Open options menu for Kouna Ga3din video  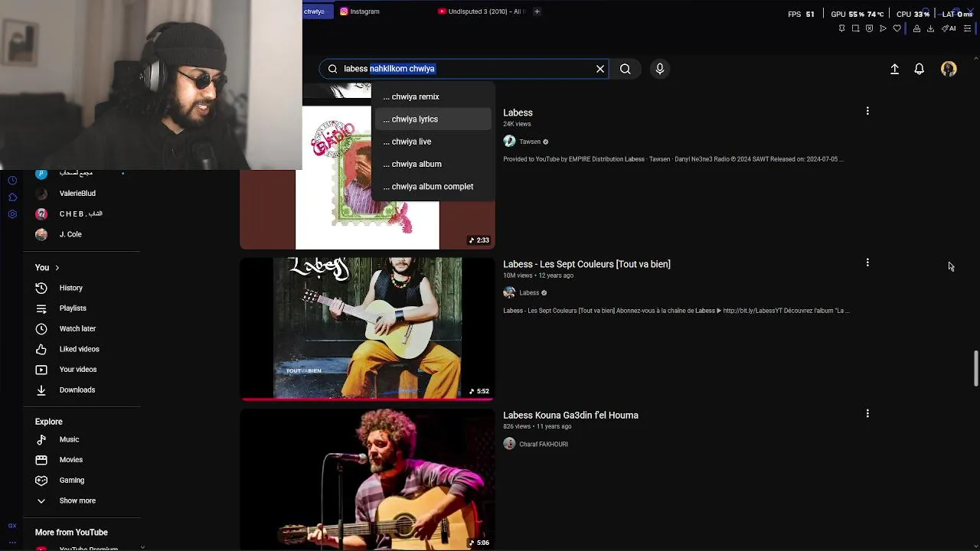point(867,413)
